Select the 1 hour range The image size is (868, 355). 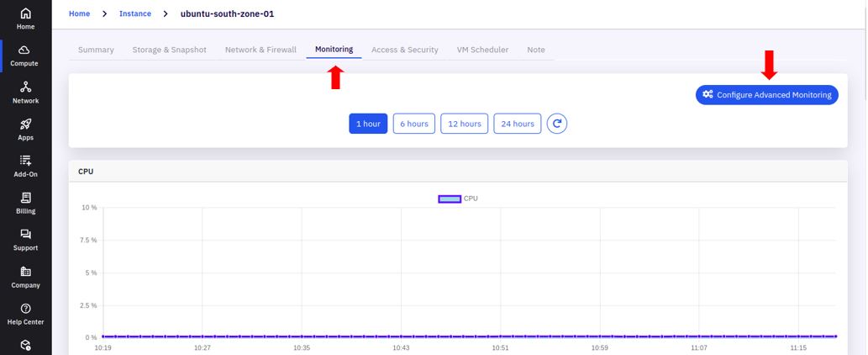[x=368, y=124]
